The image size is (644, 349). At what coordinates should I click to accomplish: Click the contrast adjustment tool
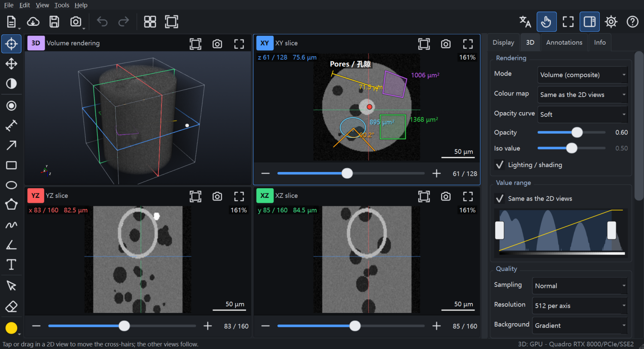tap(11, 83)
